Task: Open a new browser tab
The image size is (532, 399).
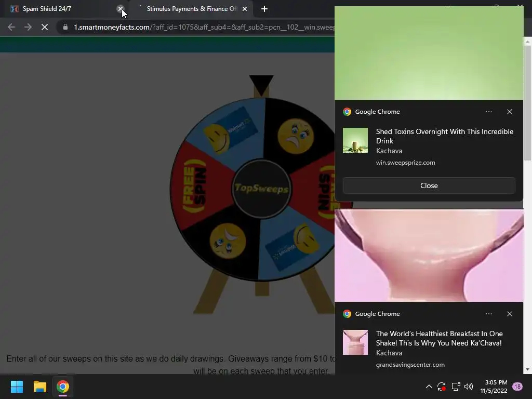Action: pos(264,9)
